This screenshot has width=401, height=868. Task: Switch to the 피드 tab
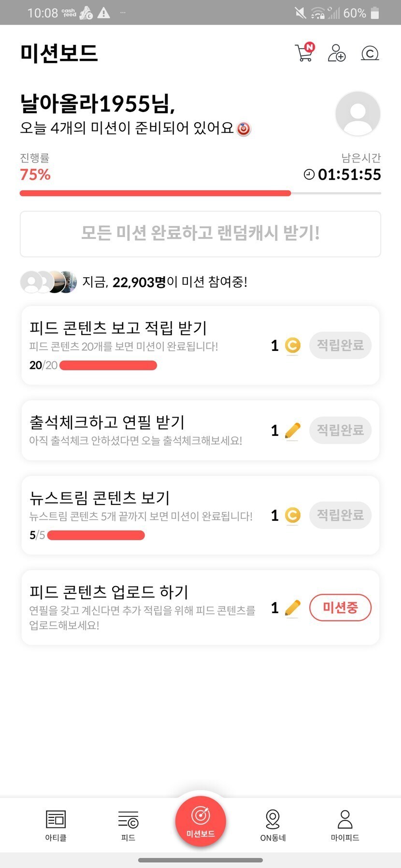[x=128, y=825]
